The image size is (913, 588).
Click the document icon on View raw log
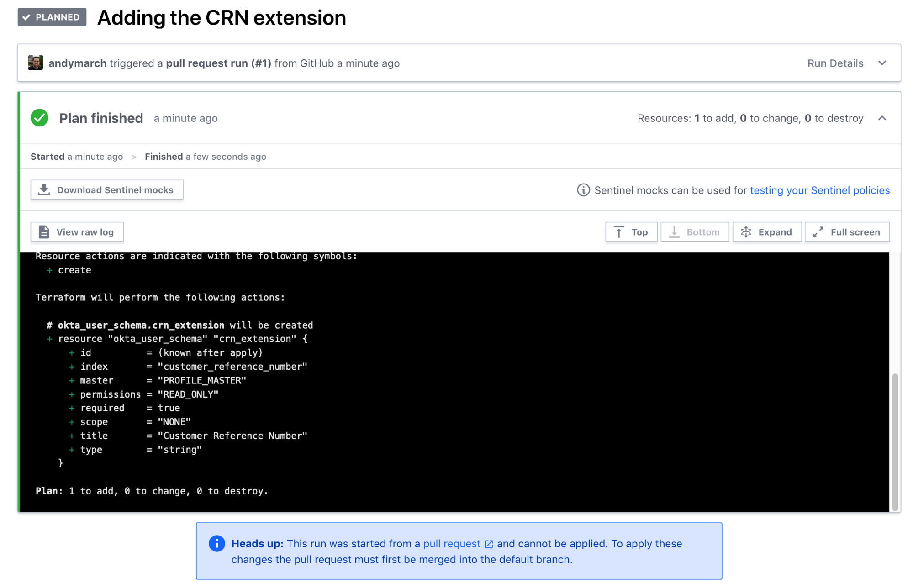[44, 232]
